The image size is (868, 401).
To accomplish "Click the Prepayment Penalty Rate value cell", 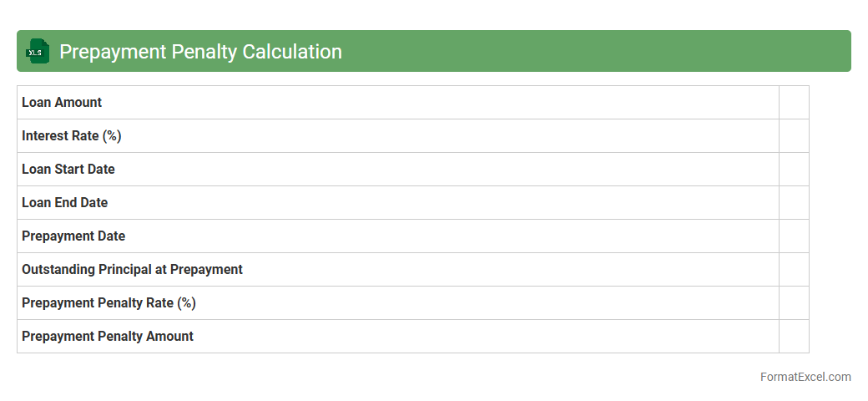I will pyautogui.click(x=794, y=302).
